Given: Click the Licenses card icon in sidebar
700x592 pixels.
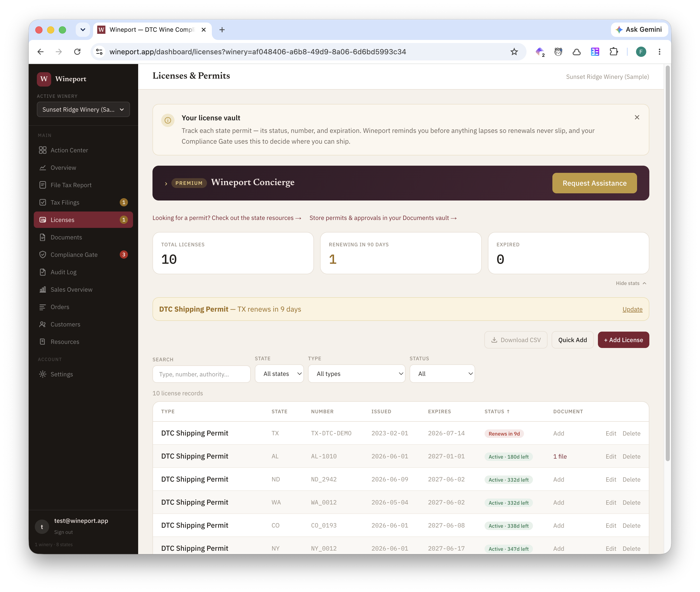Looking at the screenshot, I should [42, 220].
